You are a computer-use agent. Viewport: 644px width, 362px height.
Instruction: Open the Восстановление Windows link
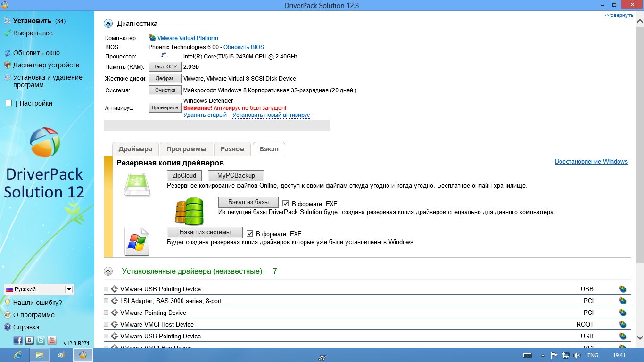pos(591,162)
